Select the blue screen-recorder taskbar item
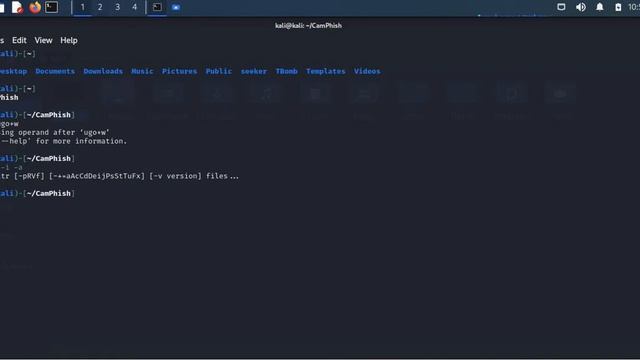 176,7
